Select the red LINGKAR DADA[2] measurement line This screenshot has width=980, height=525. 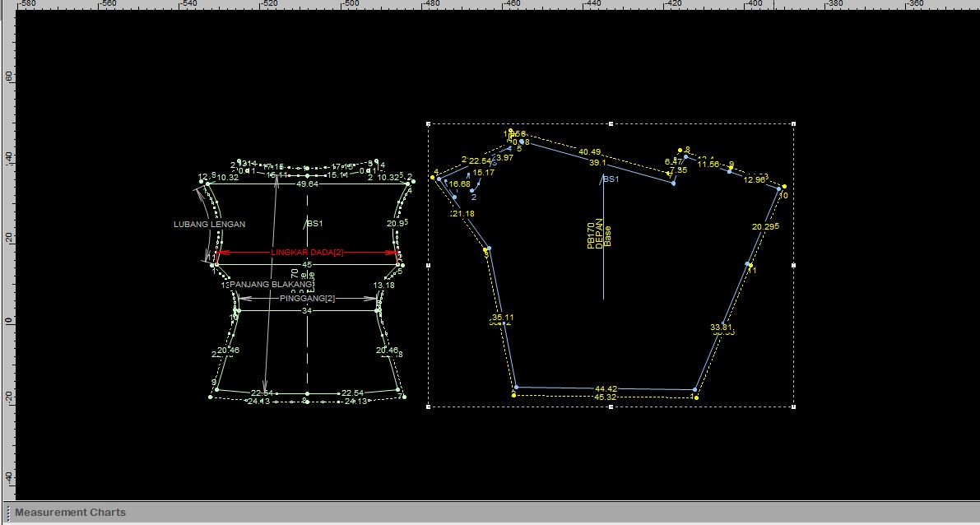point(247,253)
